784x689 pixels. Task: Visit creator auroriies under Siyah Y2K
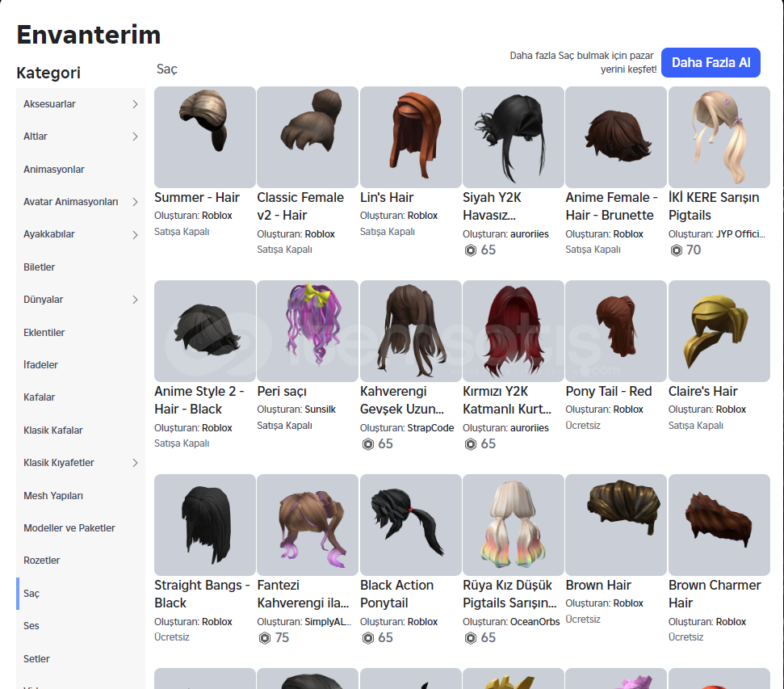[529, 234]
